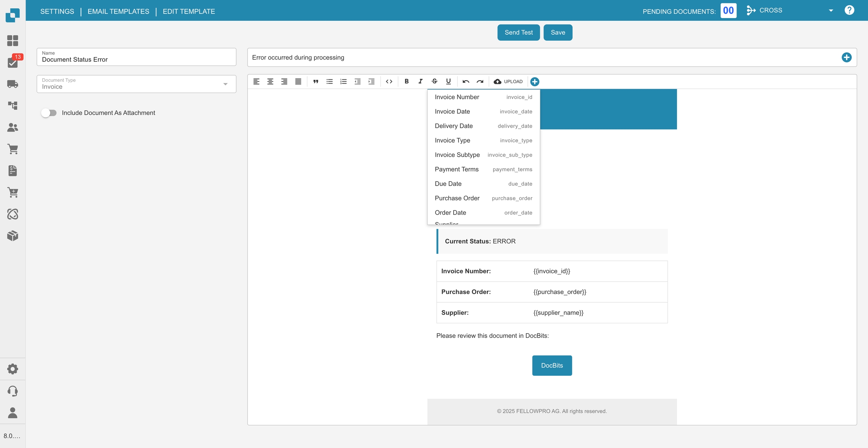This screenshot has width=868, height=448.
Task: Click the template Name input field
Action: (x=136, y=59)
